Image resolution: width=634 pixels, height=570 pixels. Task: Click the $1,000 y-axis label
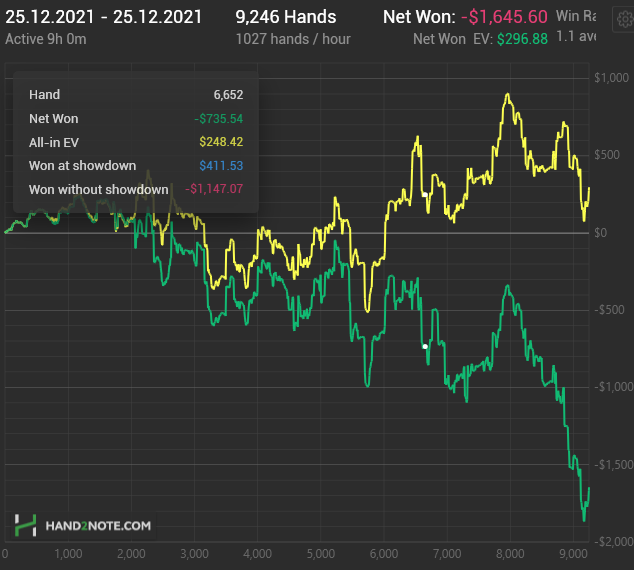coord(611,78)
